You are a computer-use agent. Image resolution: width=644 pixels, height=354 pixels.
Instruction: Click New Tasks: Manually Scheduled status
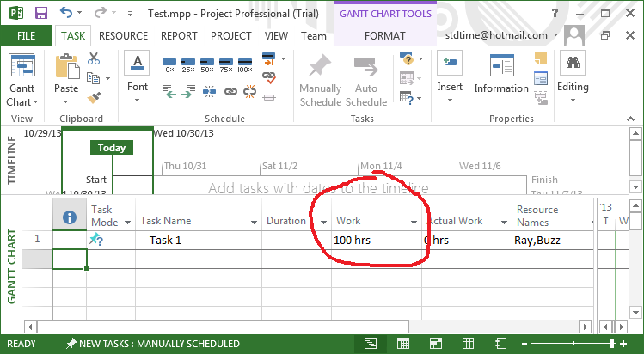[x=153, y=344]
